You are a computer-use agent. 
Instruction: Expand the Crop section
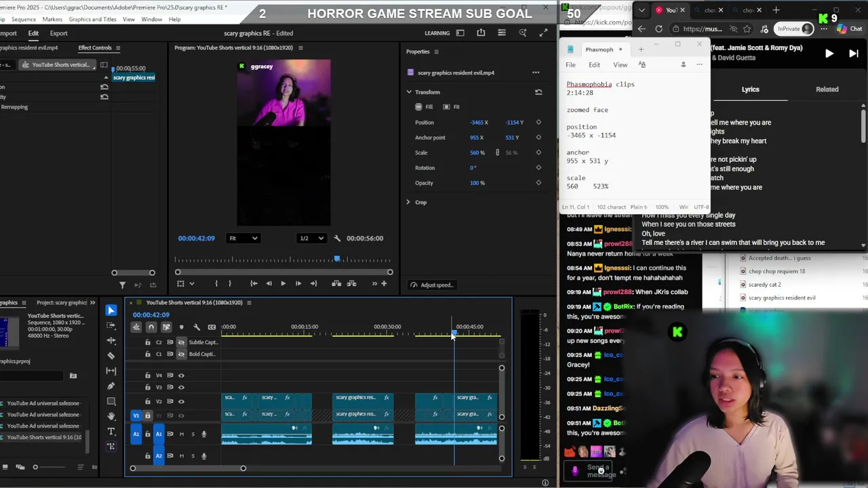[x=408, y=202]
